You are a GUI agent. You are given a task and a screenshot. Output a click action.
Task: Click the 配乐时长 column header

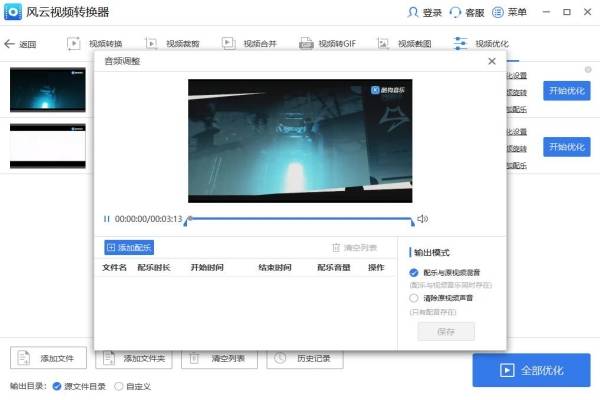(x=154, y=268)
